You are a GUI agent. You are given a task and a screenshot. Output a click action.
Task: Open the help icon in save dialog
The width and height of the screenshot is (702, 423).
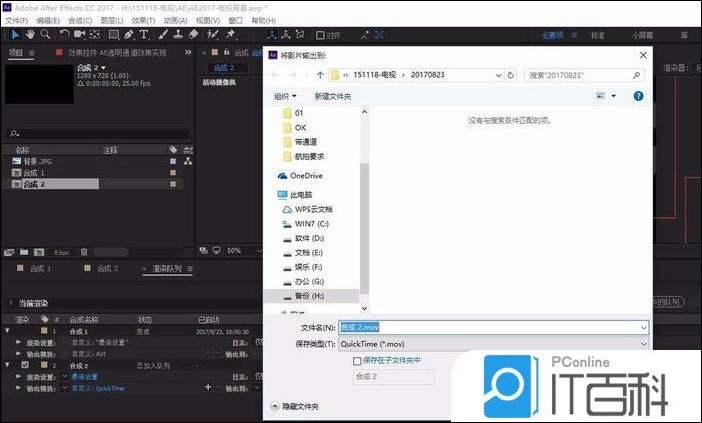(x=638, y=96)
